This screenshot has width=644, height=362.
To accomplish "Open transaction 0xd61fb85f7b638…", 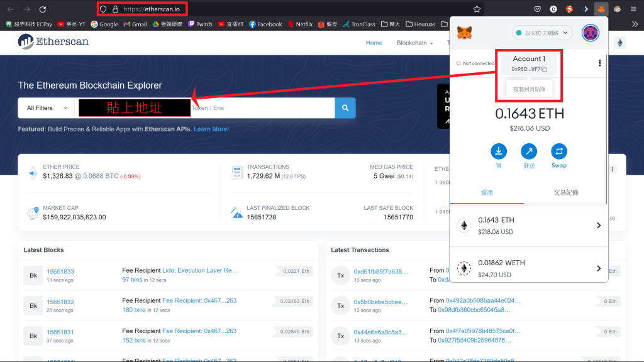I will (x=380, y=271).
